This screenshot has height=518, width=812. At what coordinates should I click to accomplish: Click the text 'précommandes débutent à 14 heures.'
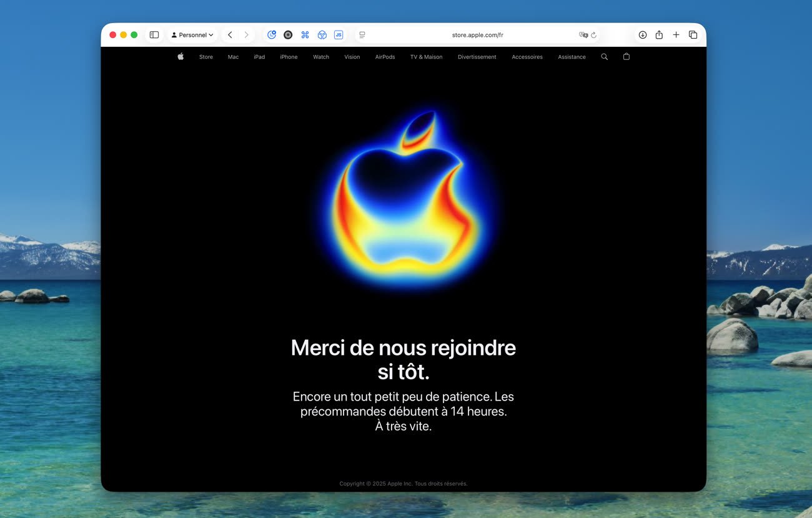pos(404,412)
